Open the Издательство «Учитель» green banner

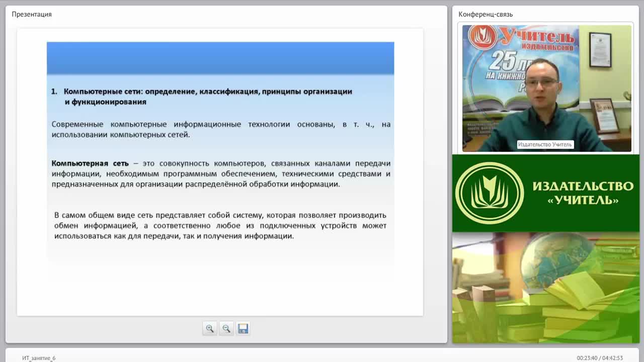(x=546, y=193)
